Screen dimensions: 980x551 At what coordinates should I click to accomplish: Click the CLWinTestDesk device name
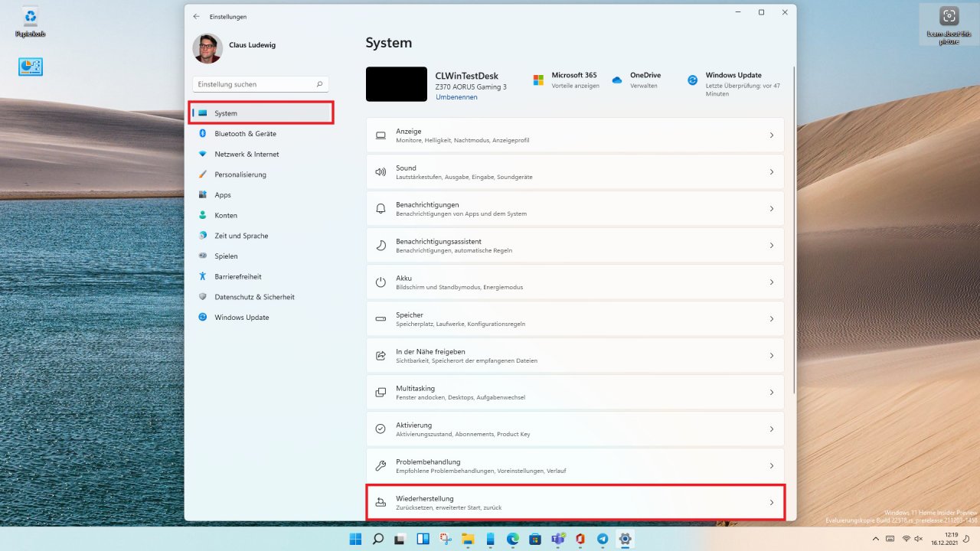[467, 76]
